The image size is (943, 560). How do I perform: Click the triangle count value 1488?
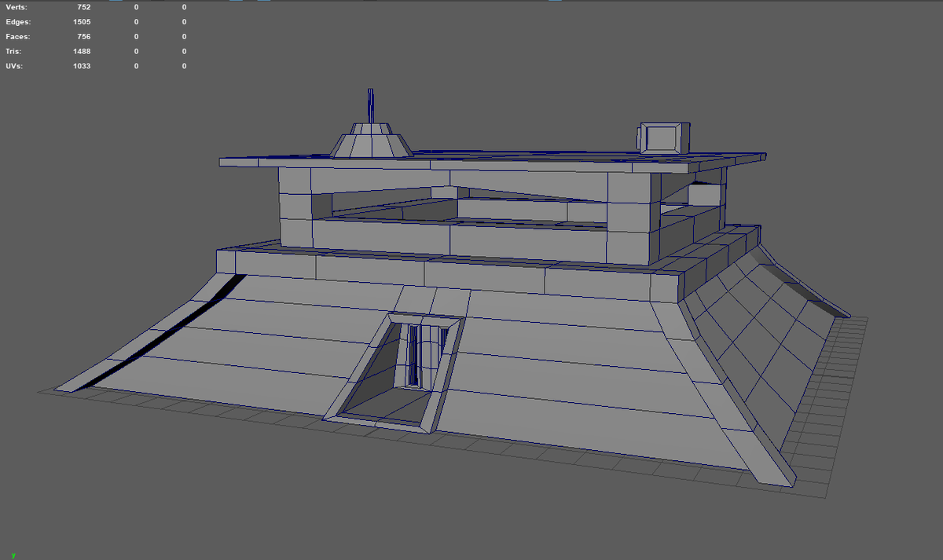pyautogui.click(x=82, y=52)
